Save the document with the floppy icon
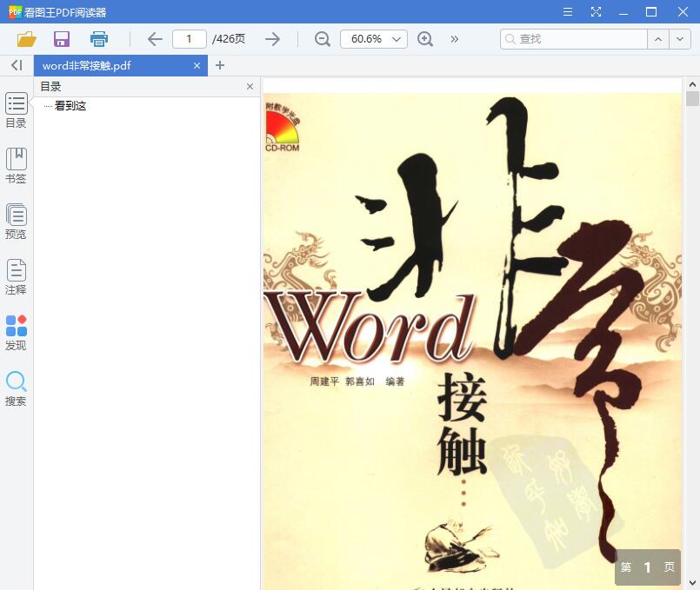Viewport: 700px width, 590px height. coord(62,39)
